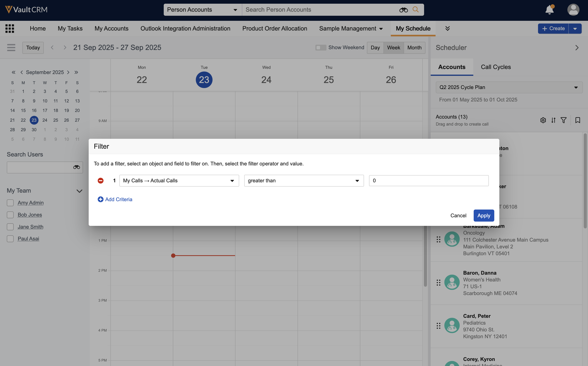
Task: Open accounts list settings gear
Action: (543, 120)
